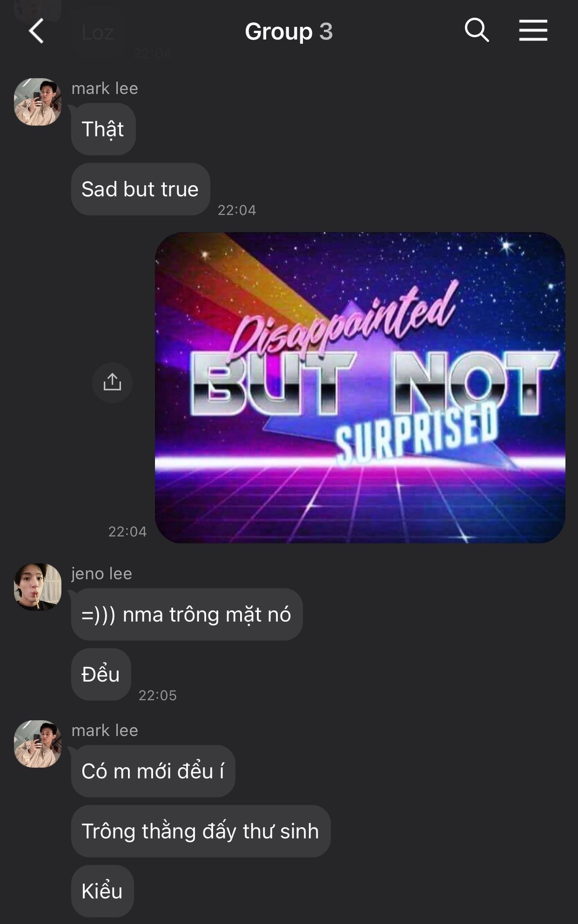Tap the back arrow icon
The image size is (578, 924).
click(37, 31)
